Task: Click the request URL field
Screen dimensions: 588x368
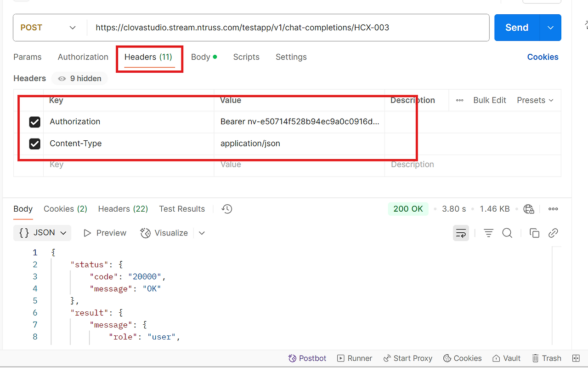Action: 288,28
